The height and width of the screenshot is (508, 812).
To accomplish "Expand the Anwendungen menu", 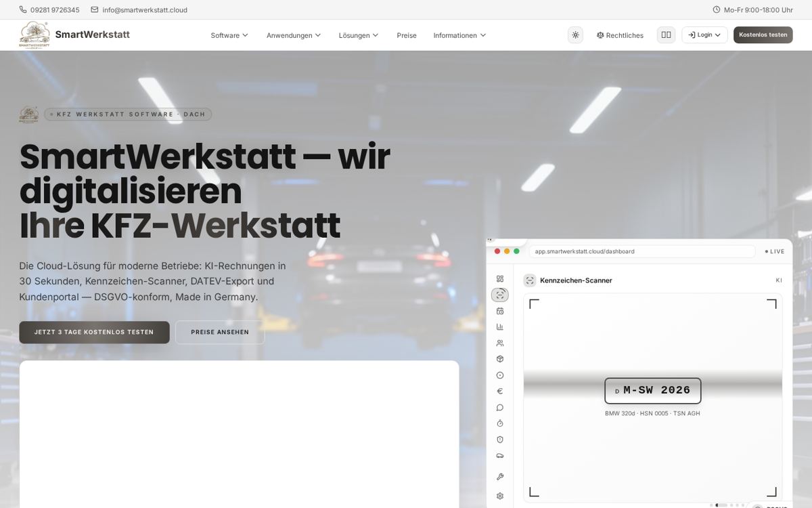I will (294, 35).
